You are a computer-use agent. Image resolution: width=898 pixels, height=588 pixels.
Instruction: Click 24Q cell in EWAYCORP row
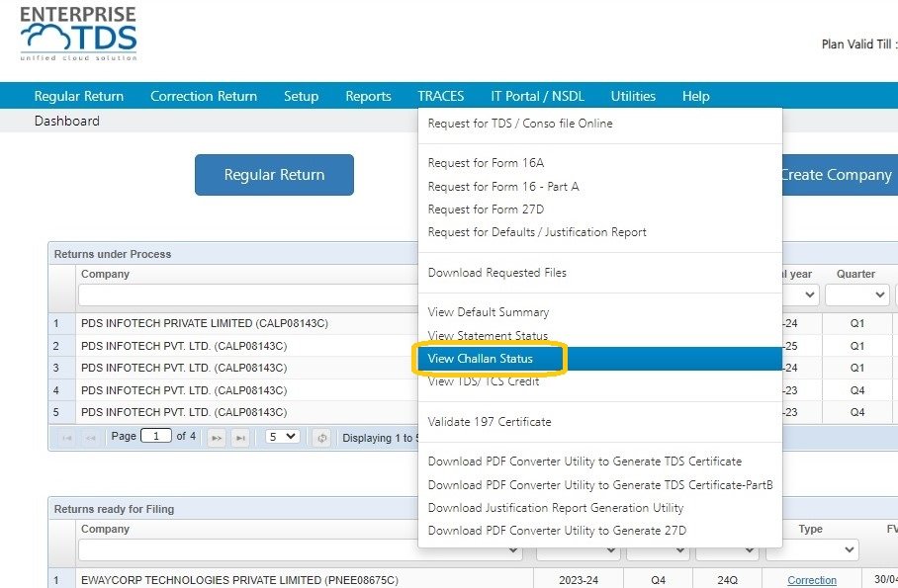727,580
